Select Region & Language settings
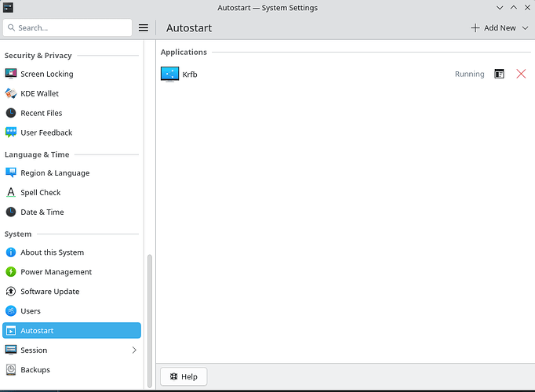Screen dimensions: 535x392 [x=54, y=172]
